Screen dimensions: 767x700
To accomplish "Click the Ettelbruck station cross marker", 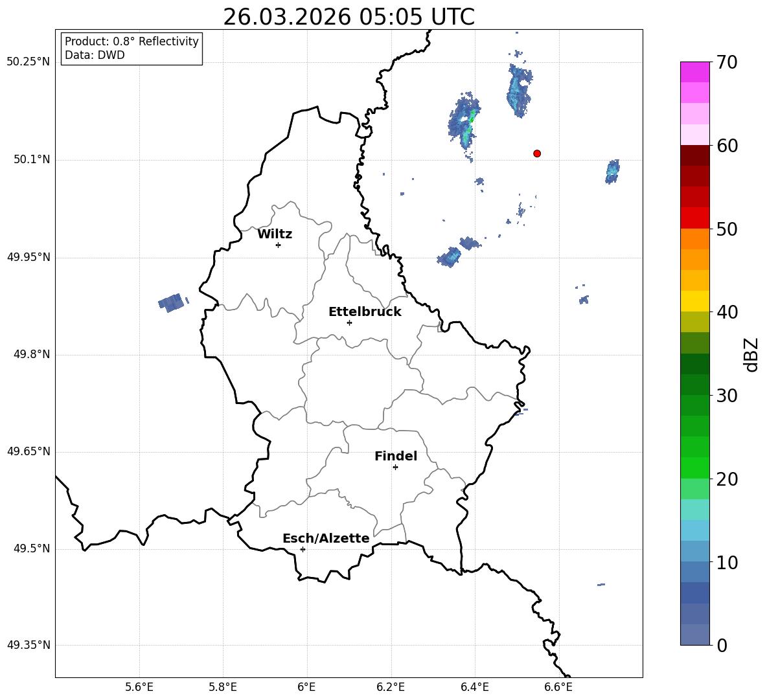I will (349, 322).
